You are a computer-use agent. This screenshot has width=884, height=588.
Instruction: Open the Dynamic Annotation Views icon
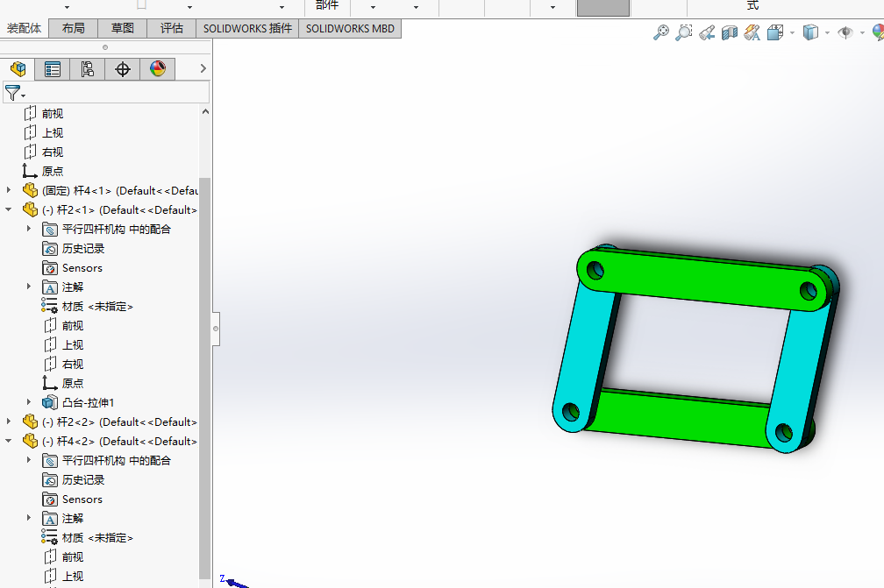coord(752,32)
